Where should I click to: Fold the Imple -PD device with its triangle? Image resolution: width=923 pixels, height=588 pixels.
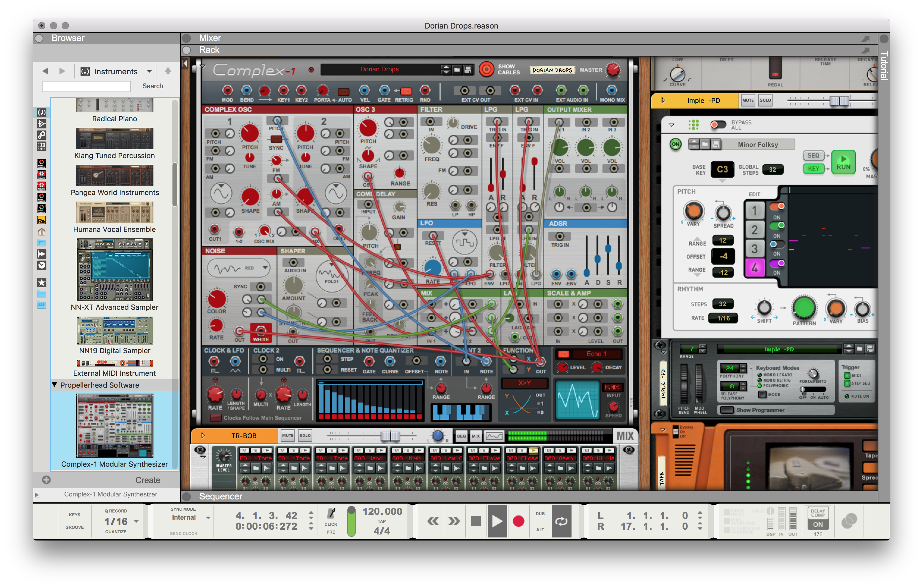(663, 100)
